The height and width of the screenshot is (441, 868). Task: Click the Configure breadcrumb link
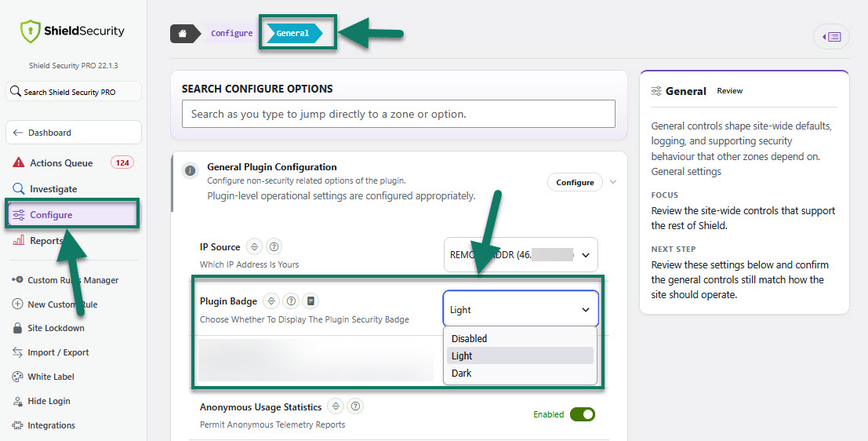[x=231, y=33]
